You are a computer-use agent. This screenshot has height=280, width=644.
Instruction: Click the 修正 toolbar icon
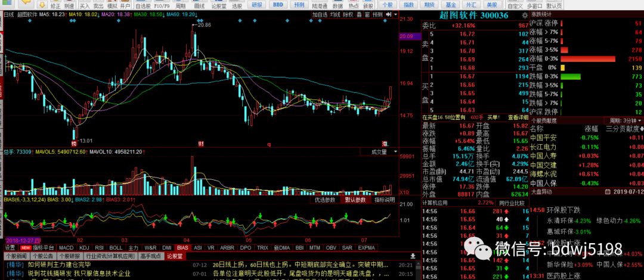coord(55,5)
